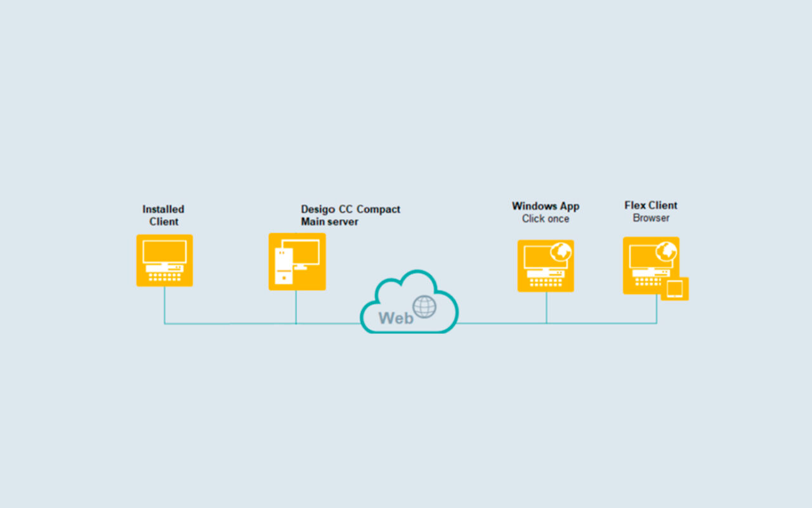The width and height of the screenshot is (812, 508).
Task: Click the tablet icon beside Flex Client
Action: point(675,289)
